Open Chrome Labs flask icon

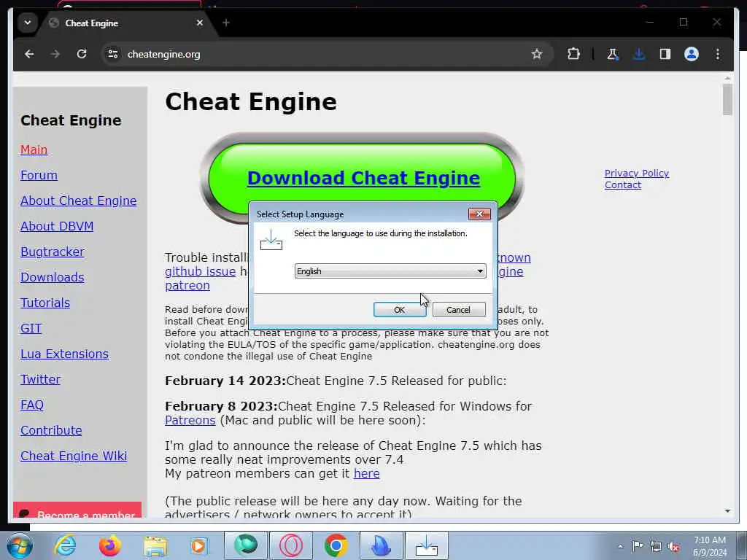point(613,54)
